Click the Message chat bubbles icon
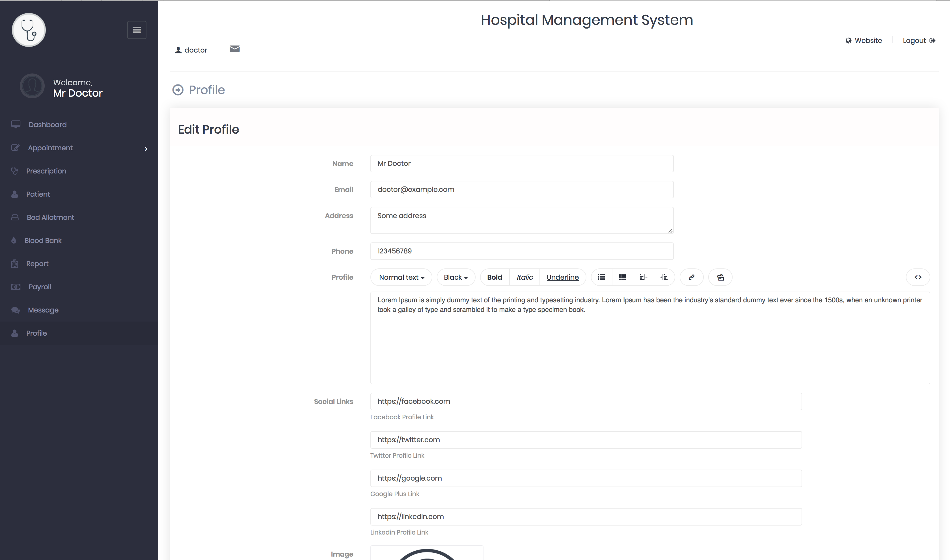Viewport: 950px width, 560px height. tap(16, 310)
